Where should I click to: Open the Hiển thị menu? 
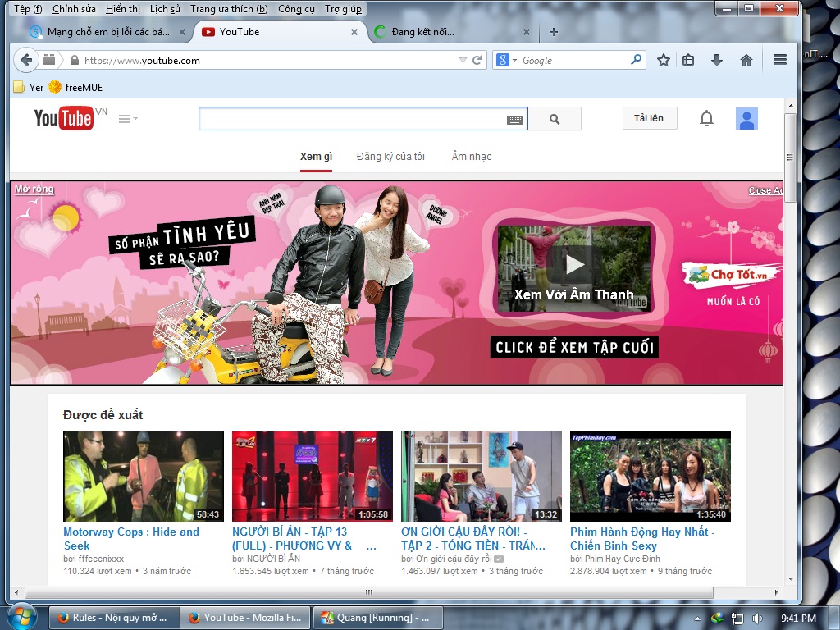pyautogui.click(x=123, y=9)
